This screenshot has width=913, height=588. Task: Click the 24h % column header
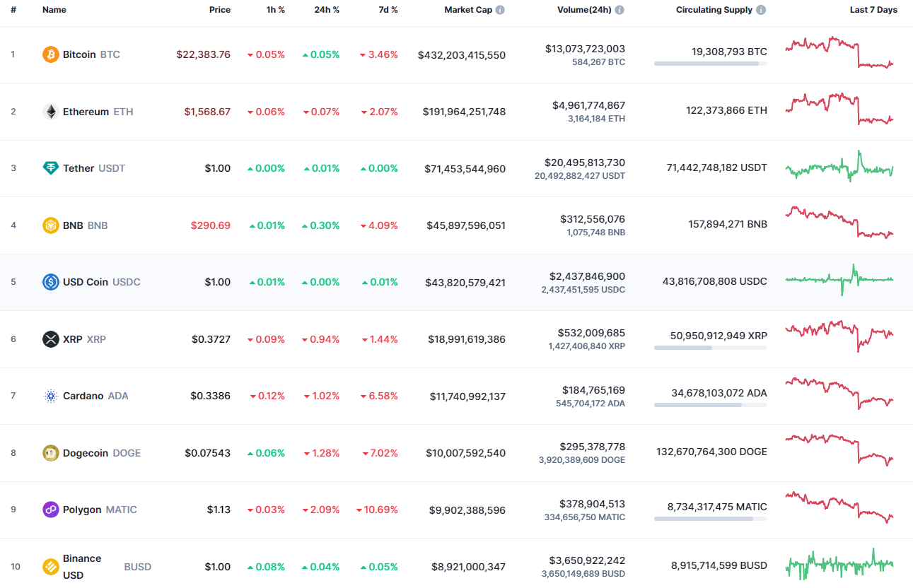(326, 9)
